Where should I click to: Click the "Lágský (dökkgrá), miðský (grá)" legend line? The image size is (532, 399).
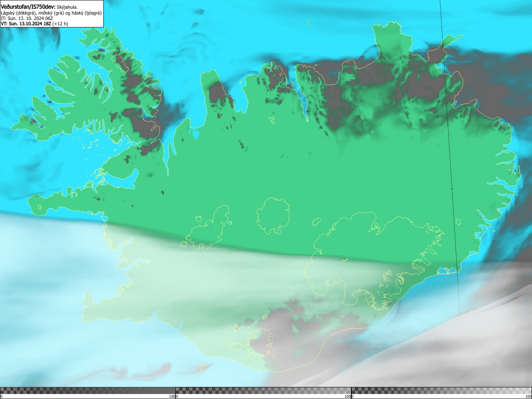coord(51,13)
